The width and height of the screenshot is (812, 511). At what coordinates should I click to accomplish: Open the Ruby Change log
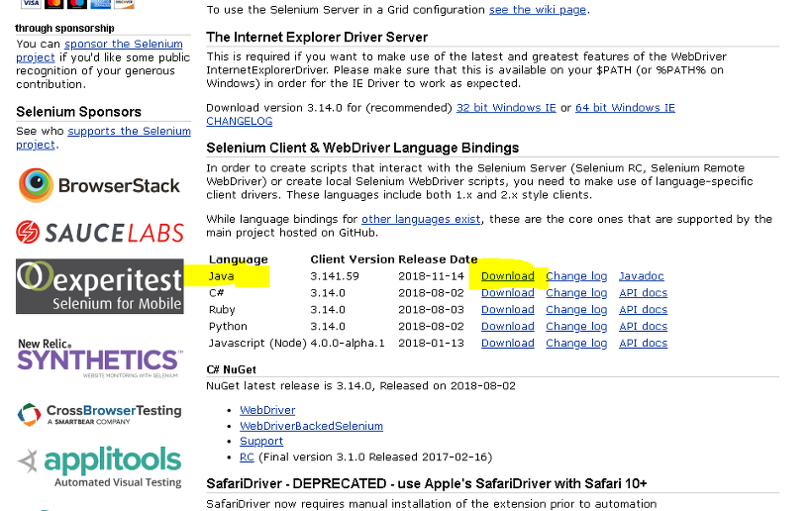coord(576,310)
